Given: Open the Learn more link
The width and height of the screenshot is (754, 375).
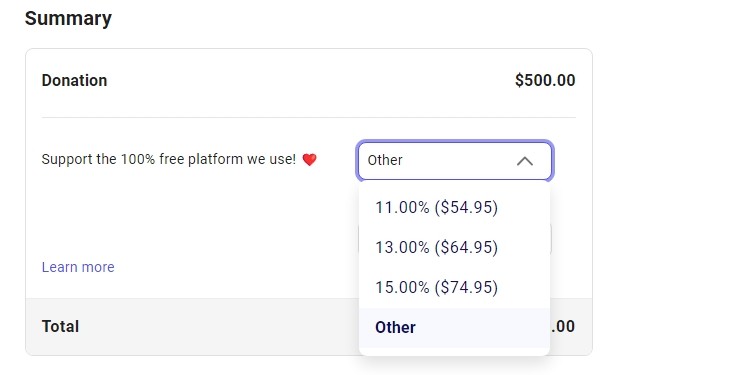Looking at the screenshot, I should 78,267.
